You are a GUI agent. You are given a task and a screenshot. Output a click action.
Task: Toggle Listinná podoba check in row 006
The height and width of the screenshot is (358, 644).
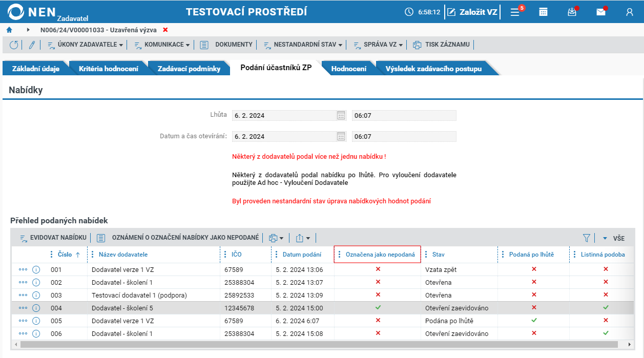606,333
